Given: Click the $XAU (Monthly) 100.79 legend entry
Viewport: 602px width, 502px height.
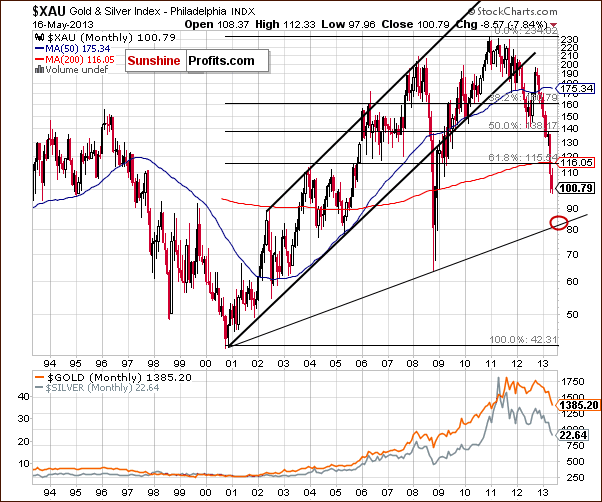Looking at the screenshot, I should tap(111, 38).
